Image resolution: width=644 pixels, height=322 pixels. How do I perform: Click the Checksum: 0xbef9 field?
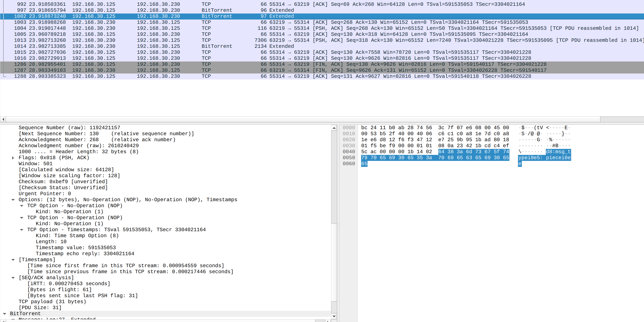click(63, 182)
